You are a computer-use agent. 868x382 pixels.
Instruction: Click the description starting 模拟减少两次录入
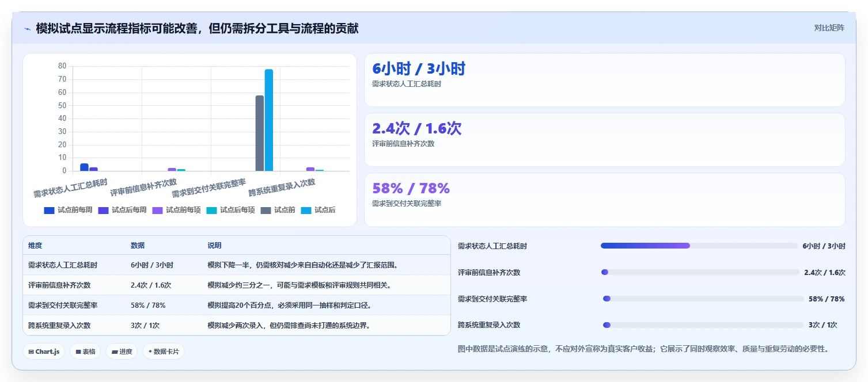pyautogui.click(x=289, y=326)
